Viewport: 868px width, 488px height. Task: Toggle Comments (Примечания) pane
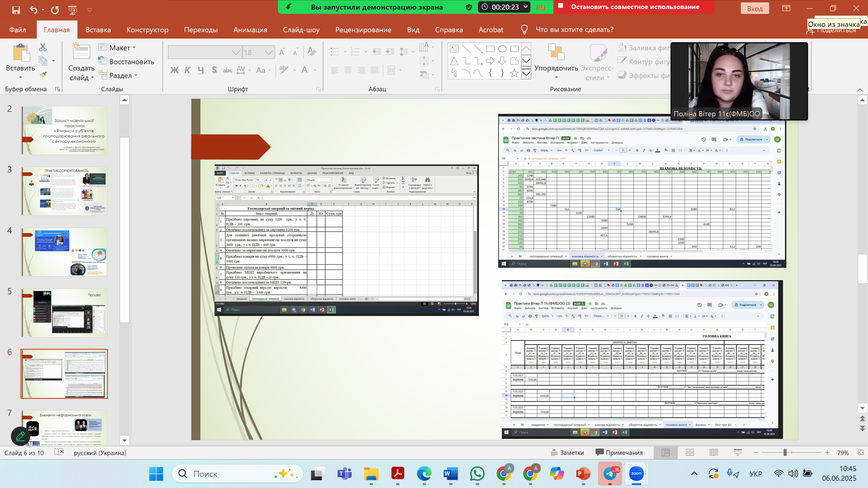[x=619, y=452]
